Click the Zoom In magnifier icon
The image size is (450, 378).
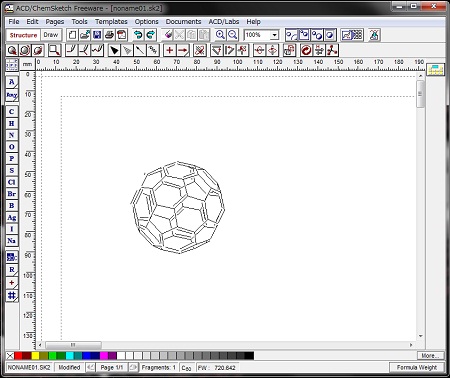click(x=220, y=35)
